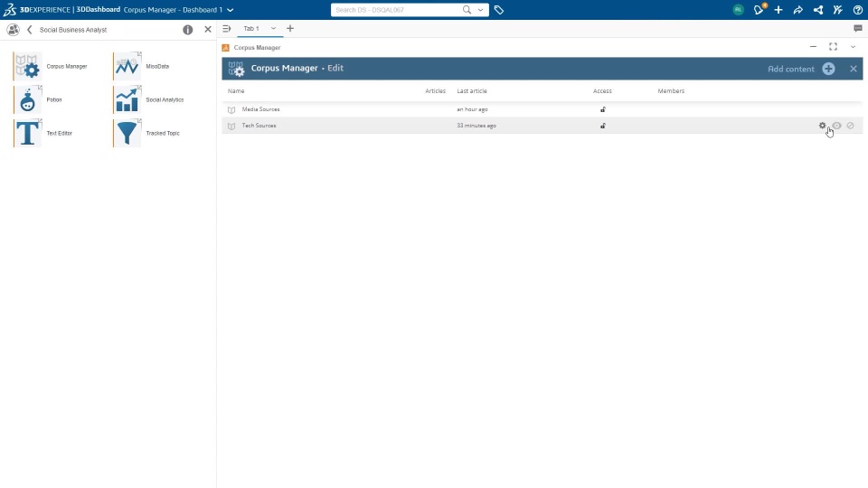Click the Access column header

602,90
